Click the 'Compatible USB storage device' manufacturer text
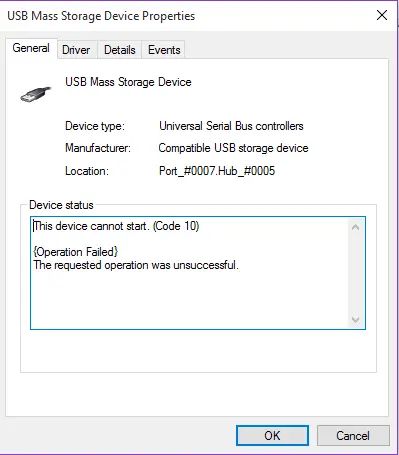The width and height of the screenshot is (399, 455). [233, 148]
